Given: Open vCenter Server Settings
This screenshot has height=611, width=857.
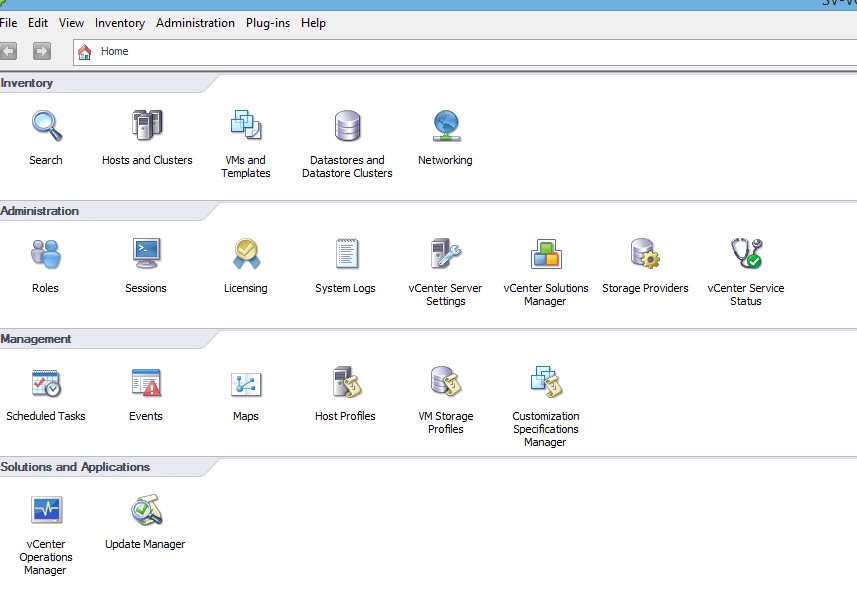Looking at the screenshot, I should coord(446,254).
